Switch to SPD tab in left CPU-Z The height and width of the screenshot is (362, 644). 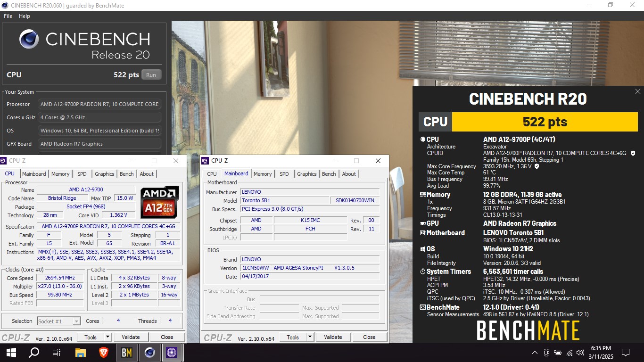(82, 174)
